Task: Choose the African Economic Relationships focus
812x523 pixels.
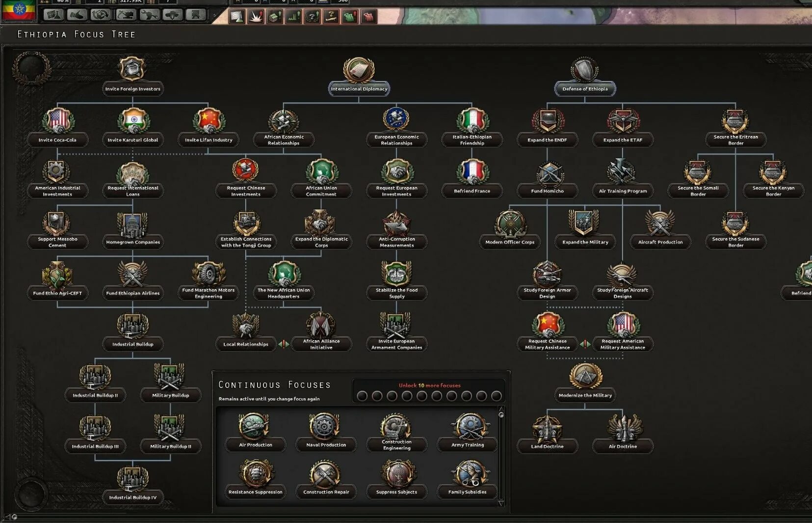Action: [284, 127]
